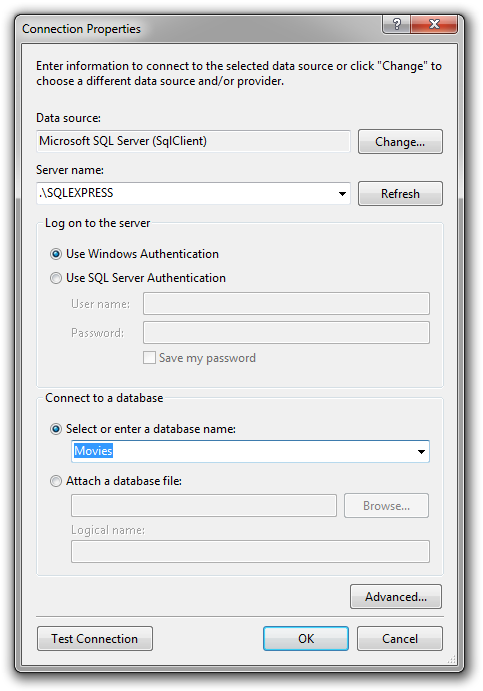Click the Browse... button

click(386, 505)
